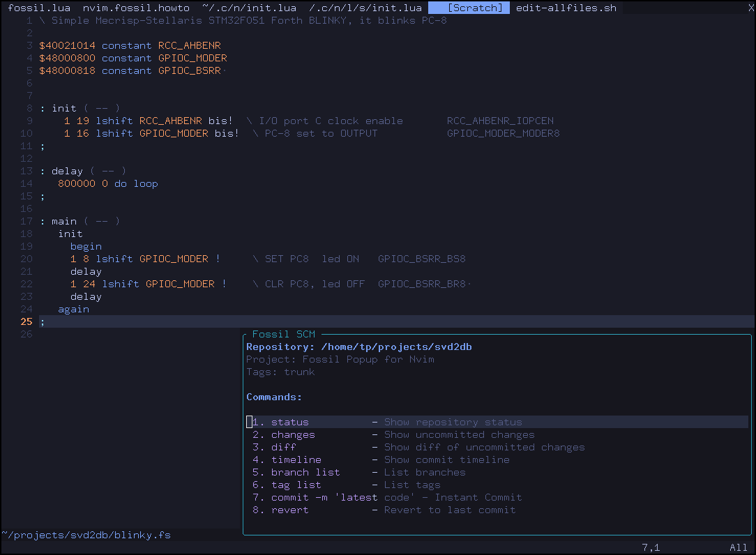Click RCC_AHBENR_IOPCEN comment text
The height and width of the screenshot is (555, 756).
500,121
